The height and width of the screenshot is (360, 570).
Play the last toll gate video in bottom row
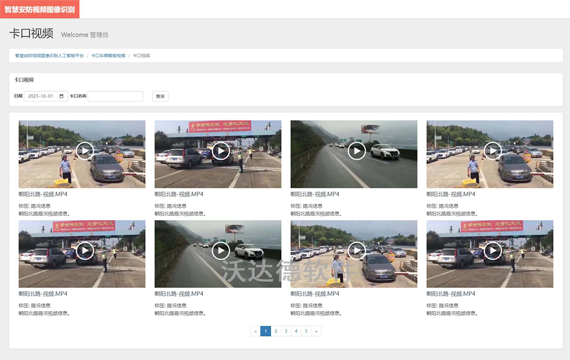(493, 251)
